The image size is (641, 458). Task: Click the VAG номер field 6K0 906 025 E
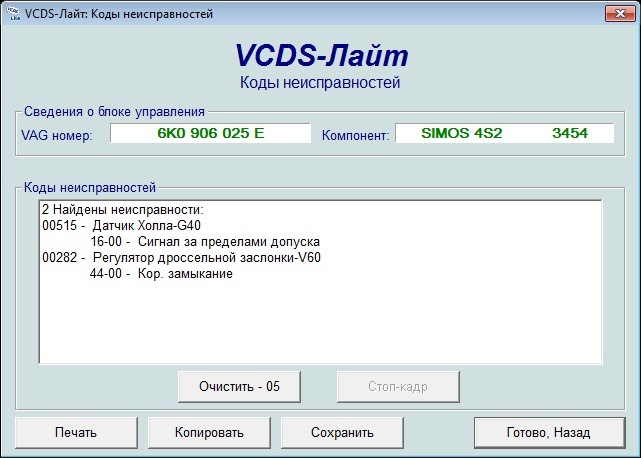point(211,133)
